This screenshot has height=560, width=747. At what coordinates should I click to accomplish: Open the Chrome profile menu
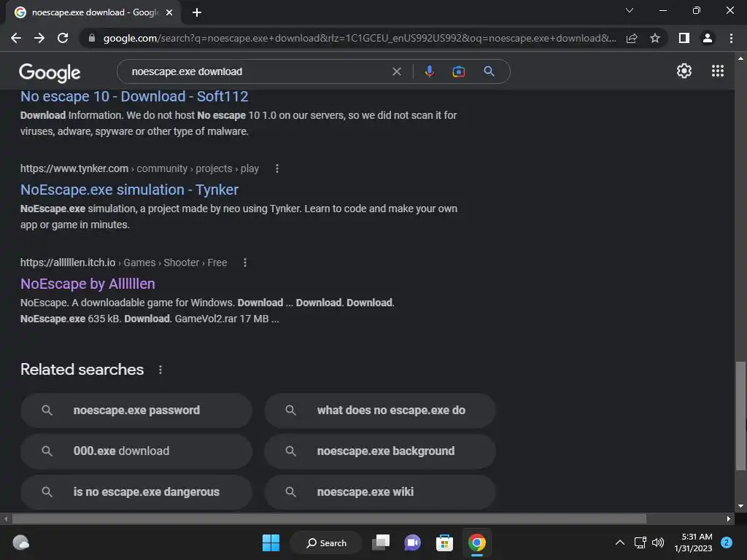tap(708, 38)
